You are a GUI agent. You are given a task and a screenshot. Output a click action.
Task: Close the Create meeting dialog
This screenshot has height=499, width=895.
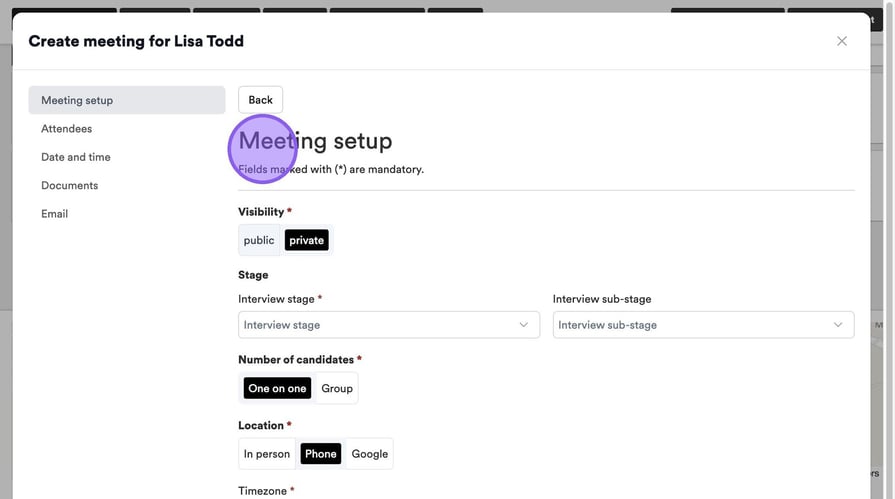[x=841, y=41]
